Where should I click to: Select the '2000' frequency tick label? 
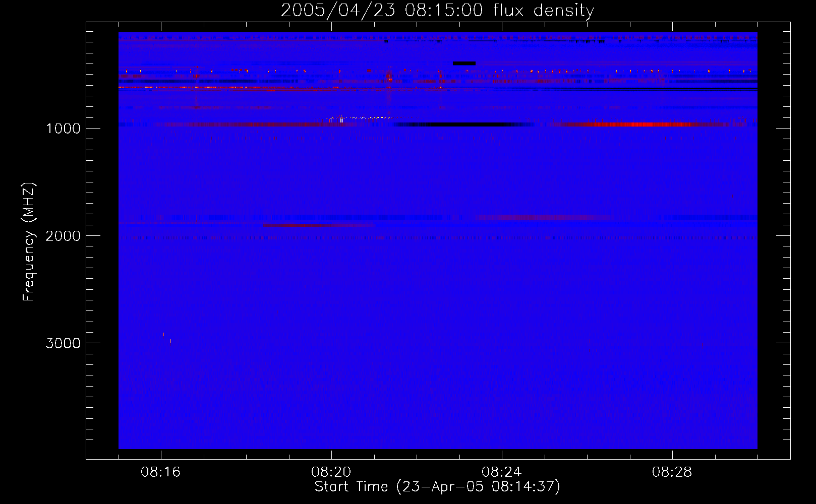pos(63,236)
